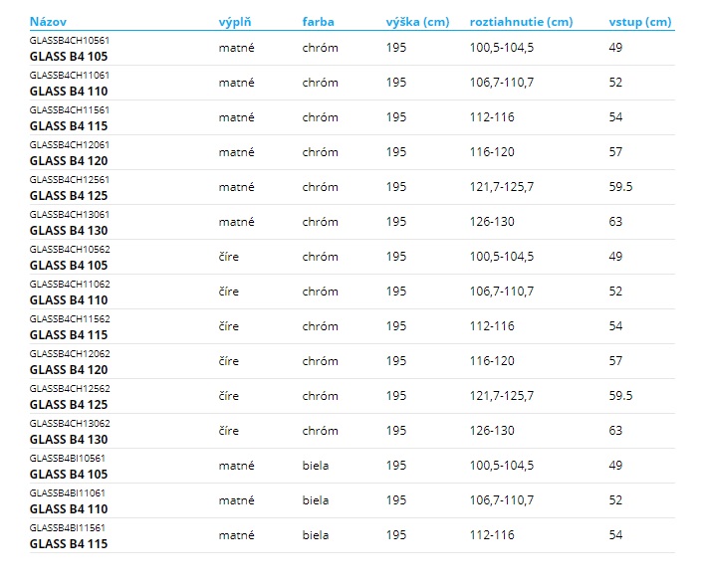705x588 pixels.
Task: Click 'matné' in the GLASSB4CH10561 row
Action: pyautogui.click(x=237, y=48)
